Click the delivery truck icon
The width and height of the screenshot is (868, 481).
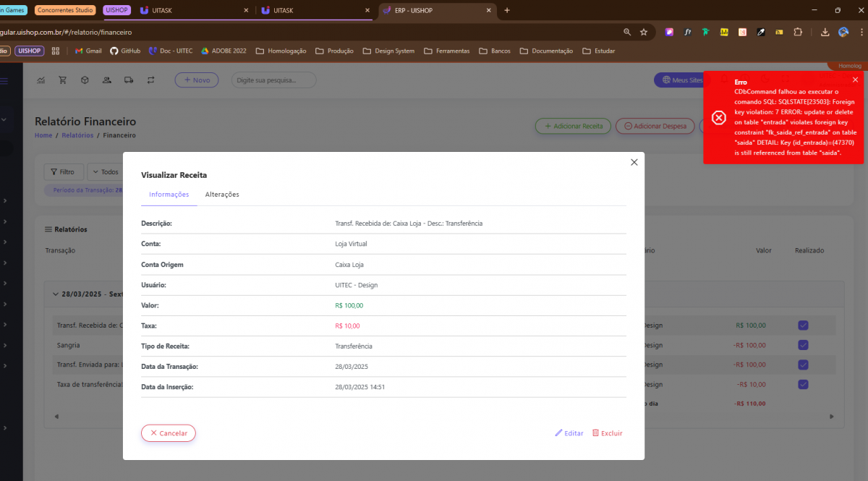tap(129, 80)
